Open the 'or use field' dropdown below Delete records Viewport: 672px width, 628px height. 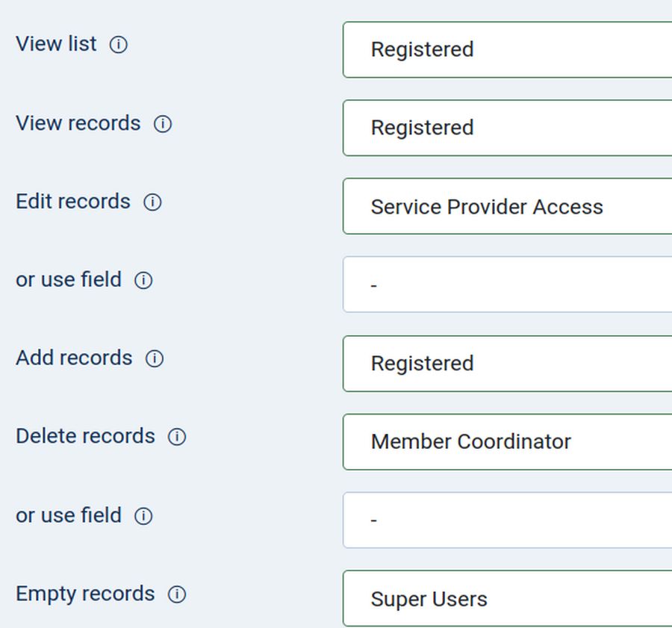tap(508, 520)
